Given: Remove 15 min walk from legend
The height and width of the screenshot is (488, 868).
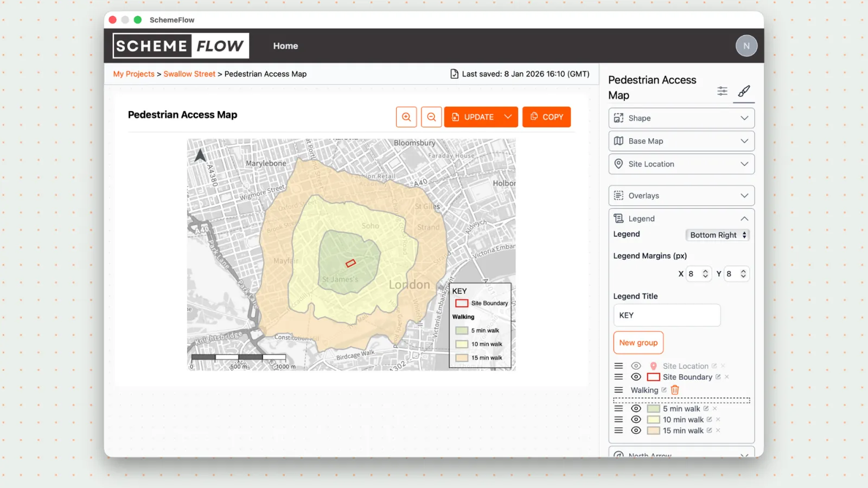Looking at the screenshot, I should pyautogui.click(x=718, y=430).
